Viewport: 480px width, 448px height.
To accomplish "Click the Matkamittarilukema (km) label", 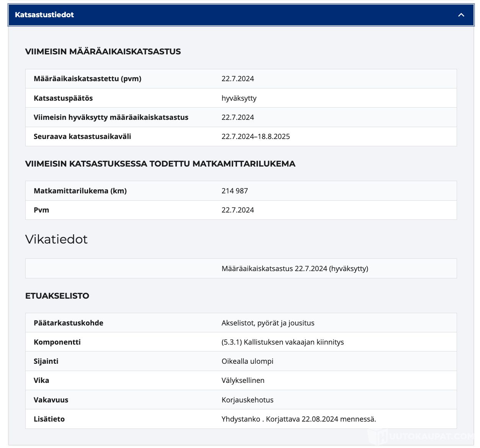I will pos(80,191).
